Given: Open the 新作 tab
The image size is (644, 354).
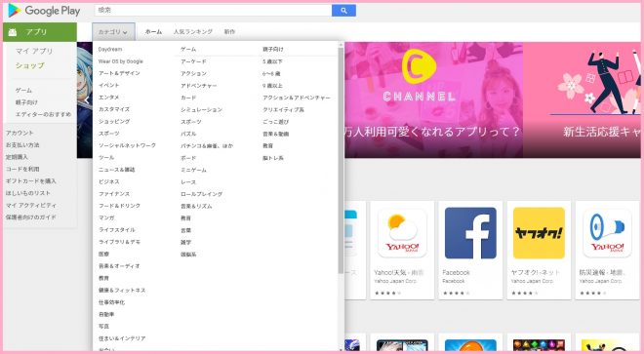Looking at the screenshot, I should click(x=229, y=31).
